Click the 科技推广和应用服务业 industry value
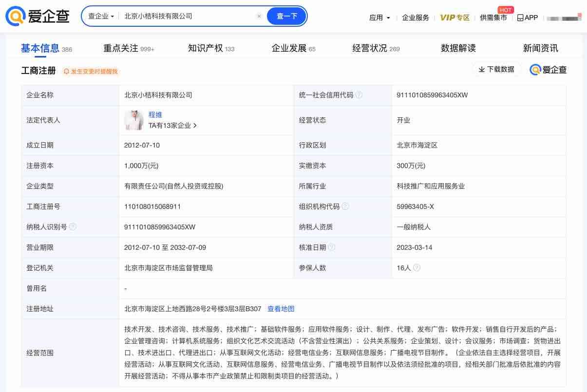Image resolution: width=587 pixels, height=392 pixels. 431,186
